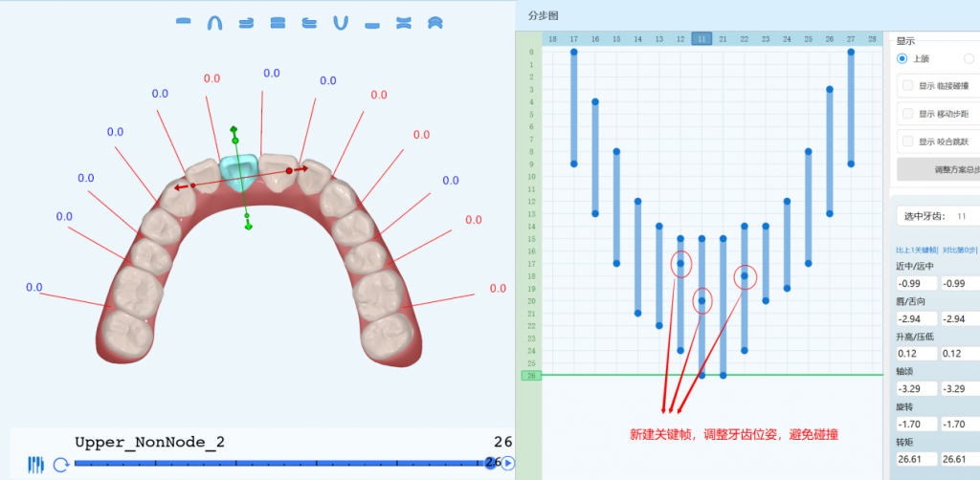Click the playback slider handle at step 26
Image resolution: width=980 pixels, height=480 pixels.
coord(492,464)
